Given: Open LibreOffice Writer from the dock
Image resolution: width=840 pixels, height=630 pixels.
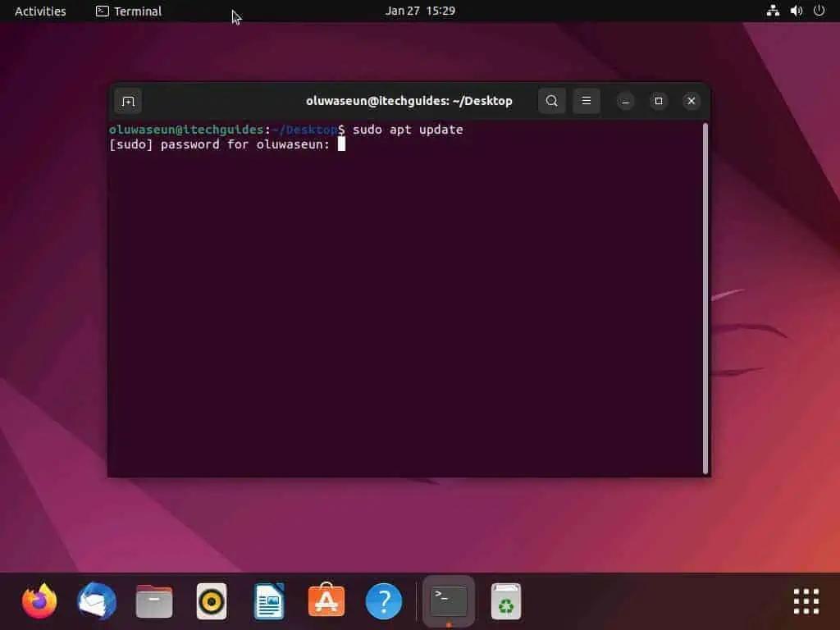Looking at the screenshot, I should 268,600.
